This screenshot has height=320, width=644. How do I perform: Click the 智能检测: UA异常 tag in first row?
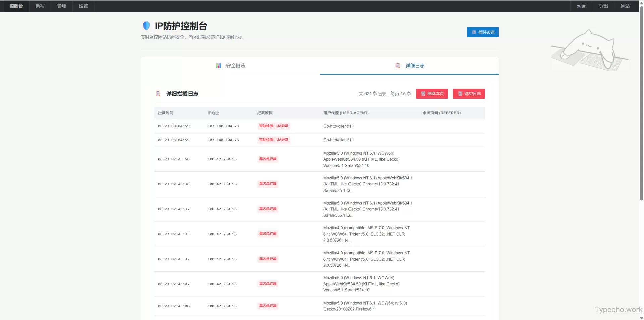click(x=274, y=126)
